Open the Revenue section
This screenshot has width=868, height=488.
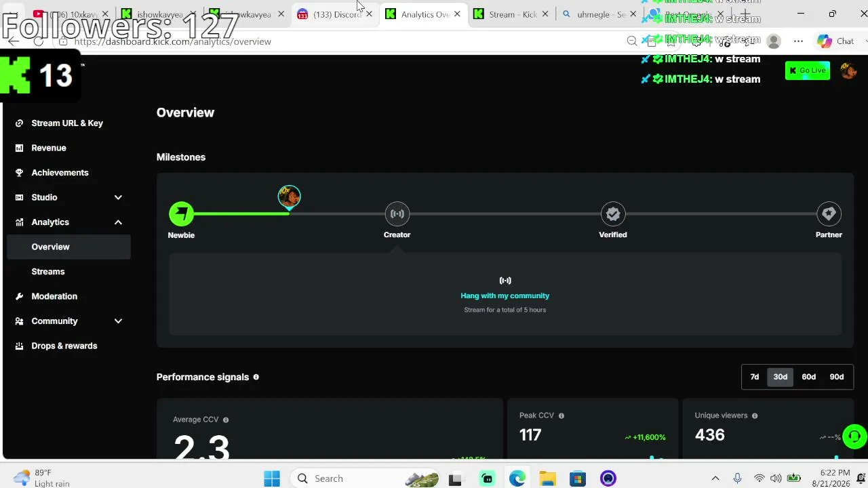pyautogui.click(x=49, y=148)
